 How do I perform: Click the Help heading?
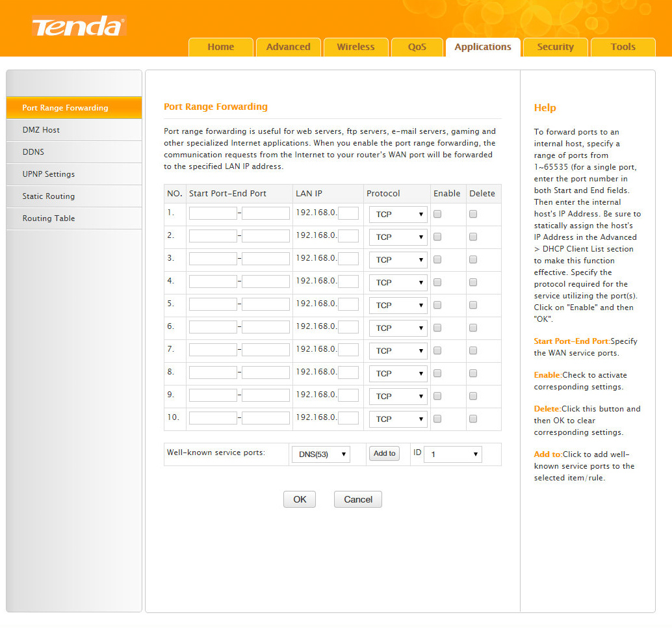tap(545, 108)
